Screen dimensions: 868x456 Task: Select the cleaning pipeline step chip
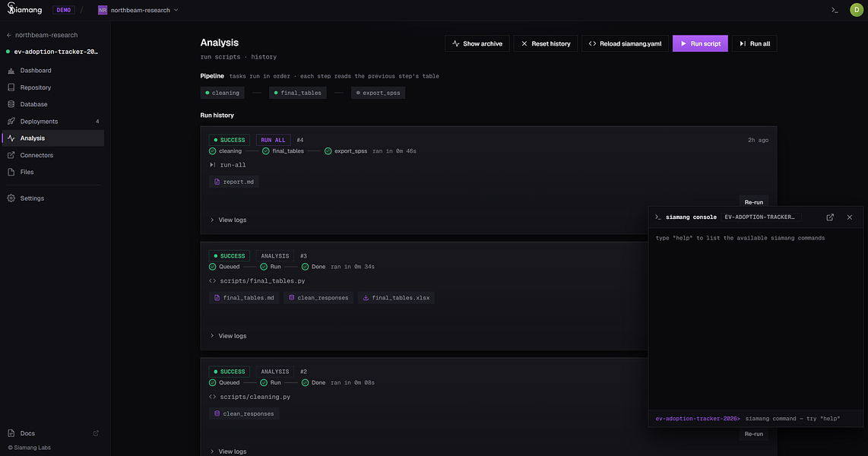click(x=222, y=93)
